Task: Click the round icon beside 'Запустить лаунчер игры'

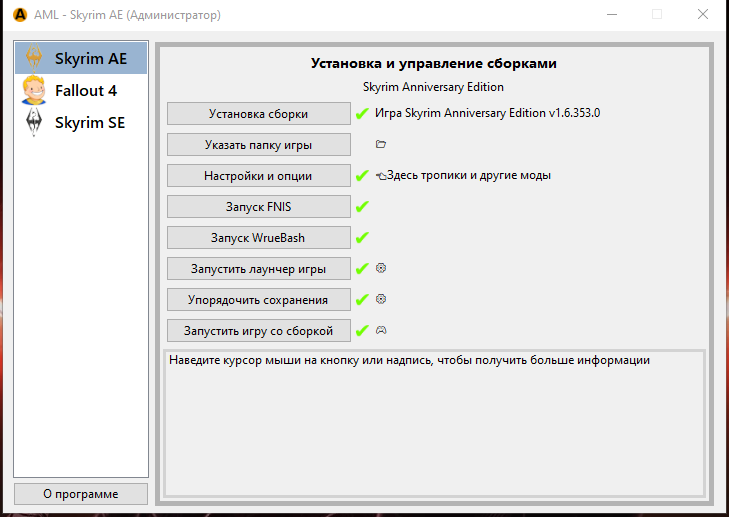Action: [380, 268]
